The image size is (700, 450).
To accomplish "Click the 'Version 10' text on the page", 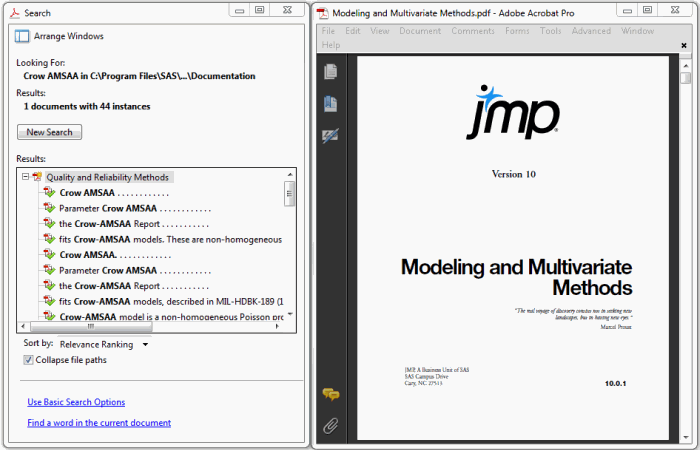I will [513, 174].
